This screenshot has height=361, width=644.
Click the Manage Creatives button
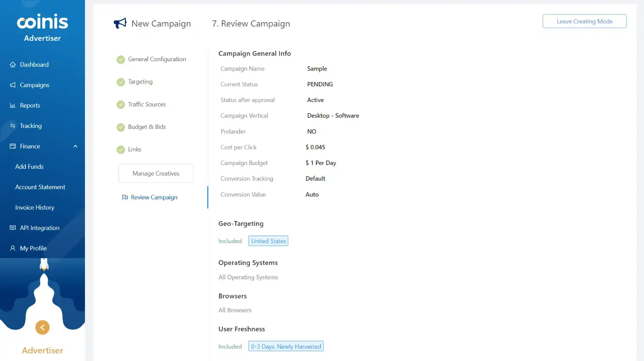point(156,173)
